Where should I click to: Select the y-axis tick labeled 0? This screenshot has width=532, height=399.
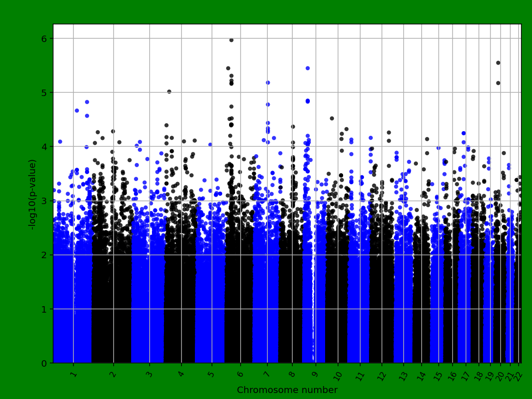(44, 363)
